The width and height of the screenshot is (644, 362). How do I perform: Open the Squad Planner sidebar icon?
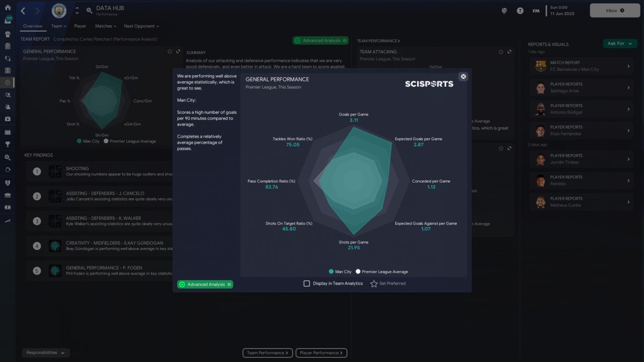coord(8,58)
